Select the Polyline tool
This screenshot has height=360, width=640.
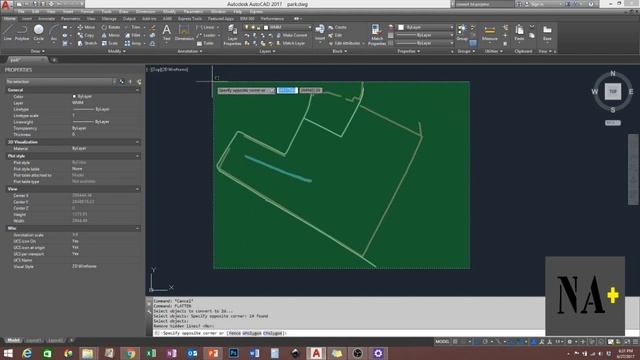(22, 32)
